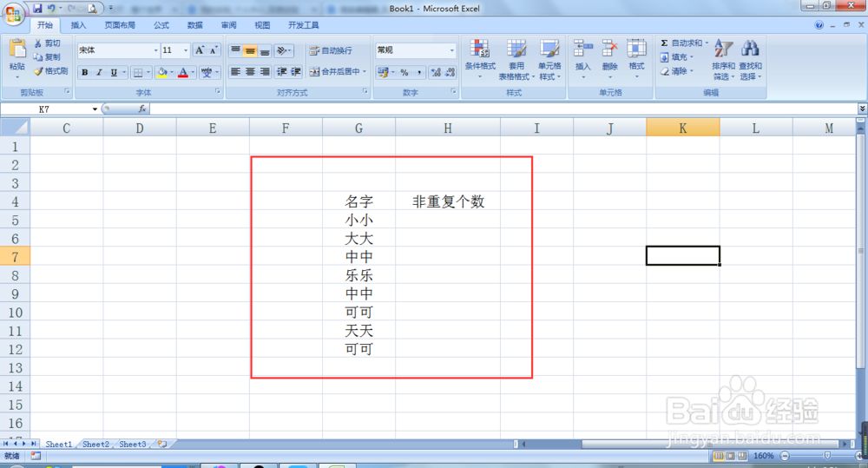Toggle bold formatting
Screen dimensions: 868x468
pos(85,72)
